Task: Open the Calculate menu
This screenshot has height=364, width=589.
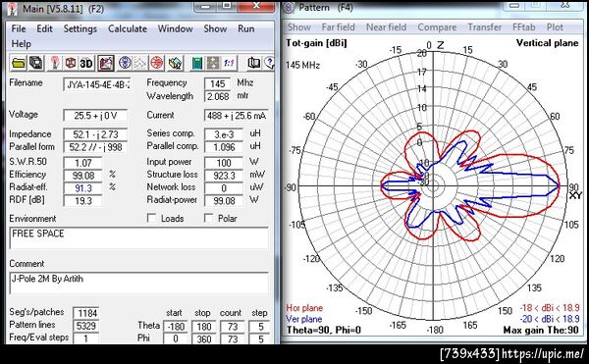Action: pyautogui.click(x=128, y=28)
